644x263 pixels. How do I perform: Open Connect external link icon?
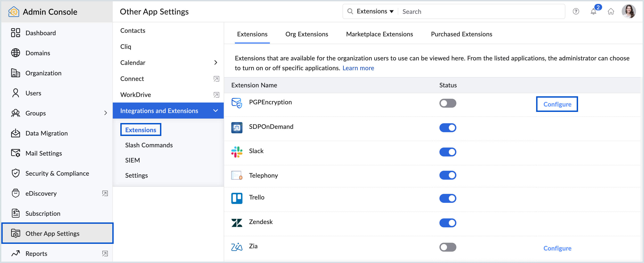coord(216,79)
